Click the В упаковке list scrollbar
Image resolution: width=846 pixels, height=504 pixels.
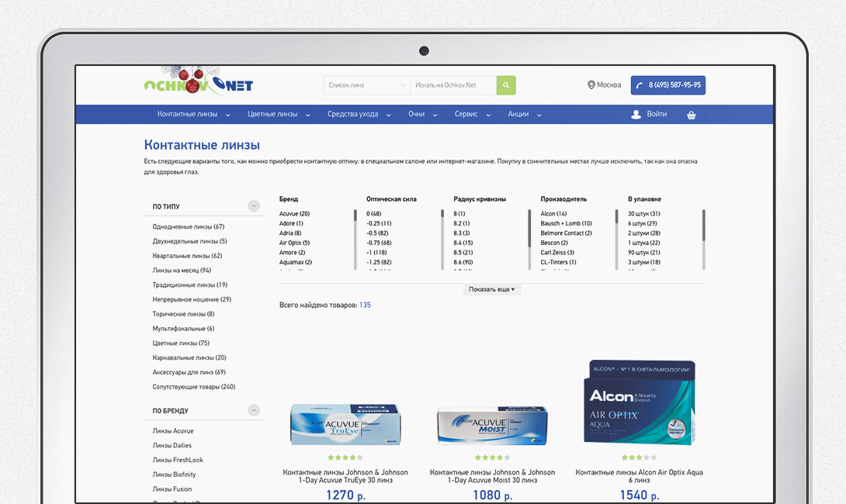[x=703, y=240]
